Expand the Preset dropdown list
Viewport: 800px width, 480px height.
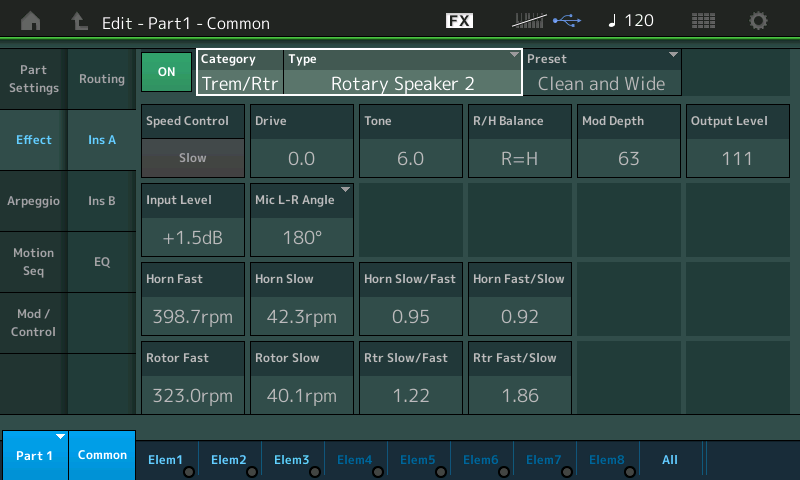[602, 72]
